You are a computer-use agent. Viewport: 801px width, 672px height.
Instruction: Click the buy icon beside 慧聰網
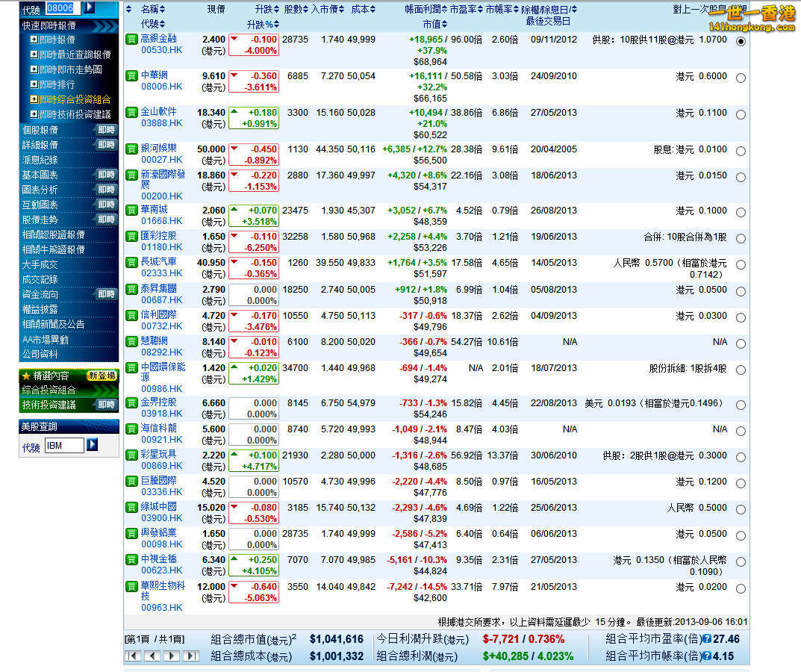click(x=132, y=341)
